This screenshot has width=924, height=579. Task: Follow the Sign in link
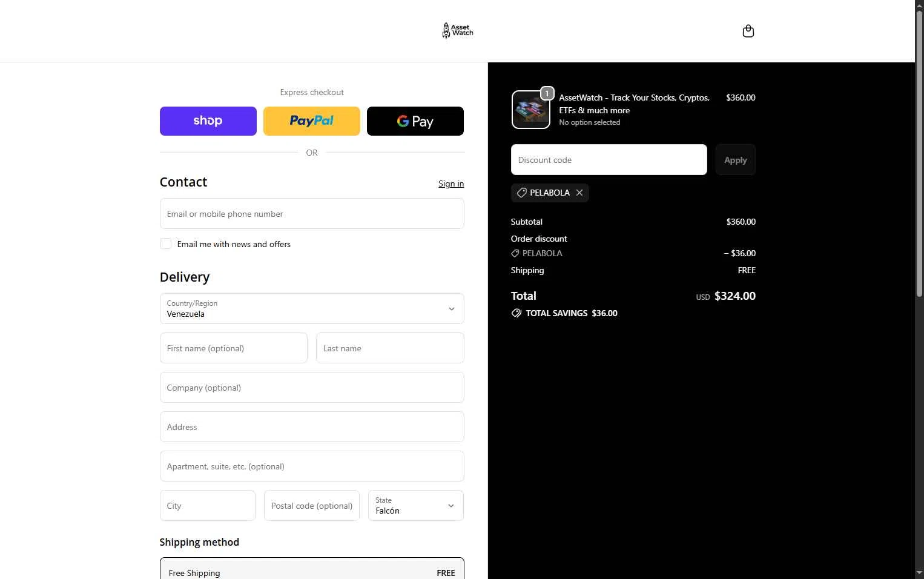coord(451,184)
